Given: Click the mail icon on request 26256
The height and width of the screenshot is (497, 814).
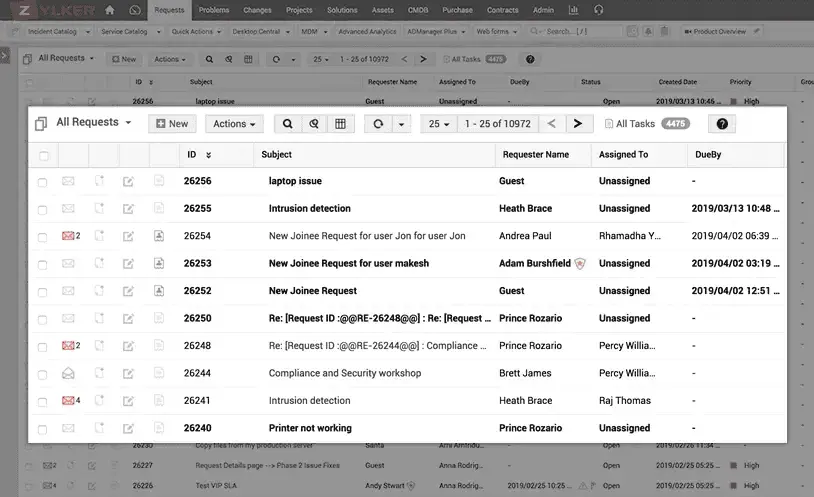Looking at the screenshot, I should tap(68, 181).
